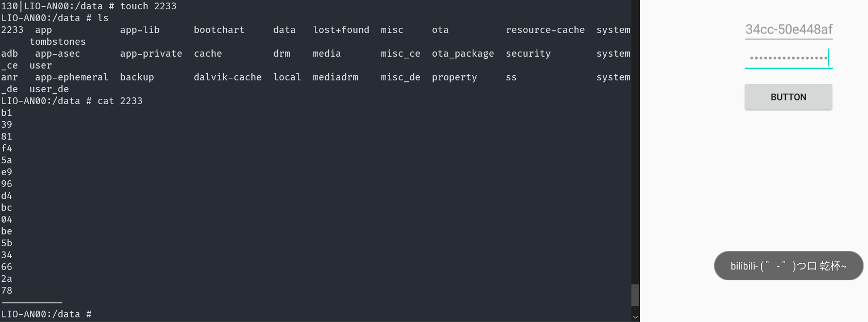Click the 'lost+found' directory entry
The height and width of the screenshot is (322, 868).
point(341,30)
